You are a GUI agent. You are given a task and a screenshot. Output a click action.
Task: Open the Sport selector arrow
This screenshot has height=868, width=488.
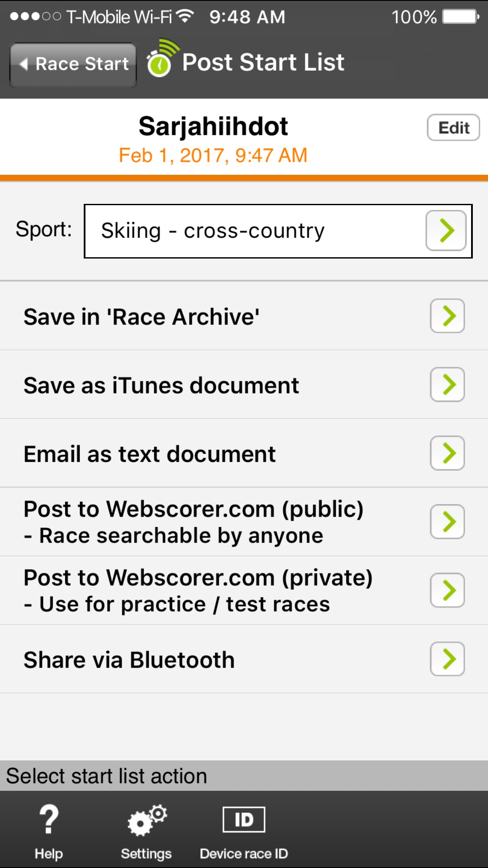[x=446, y=230]
